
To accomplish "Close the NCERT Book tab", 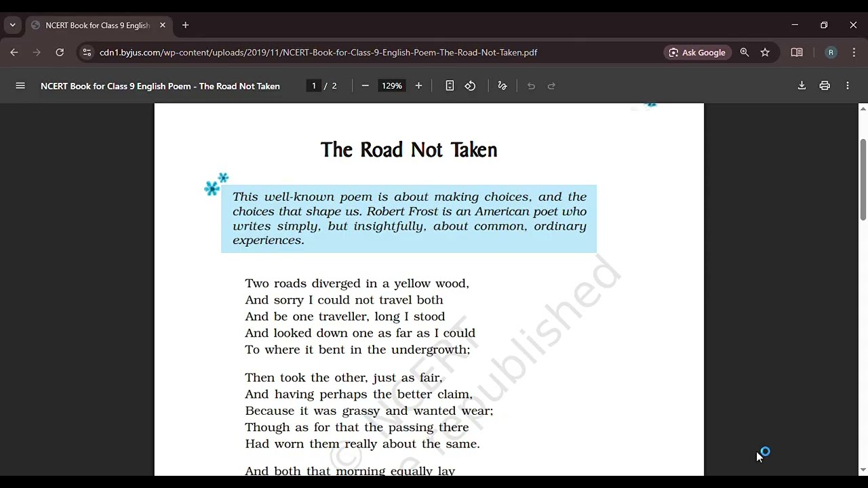I will [163, 25].
